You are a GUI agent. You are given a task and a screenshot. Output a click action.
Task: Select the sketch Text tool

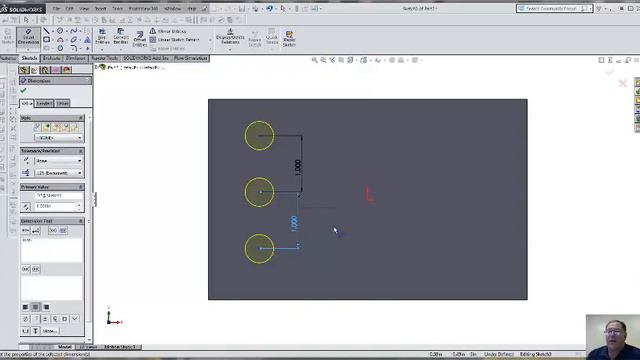pyautogui.click(x=87, y=40)
